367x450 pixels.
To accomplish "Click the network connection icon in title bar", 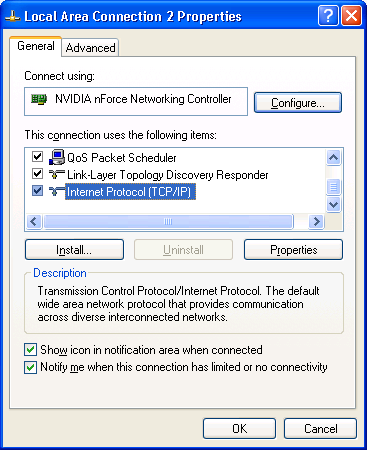I will [13, 16].
